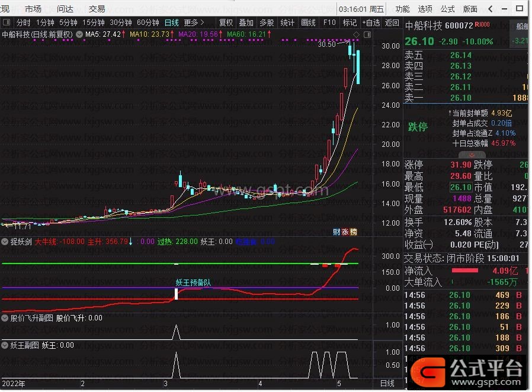The height and width of the screenshot is (392, 532).
Task: Click the 返回 return button
Action: pos(392,23)
